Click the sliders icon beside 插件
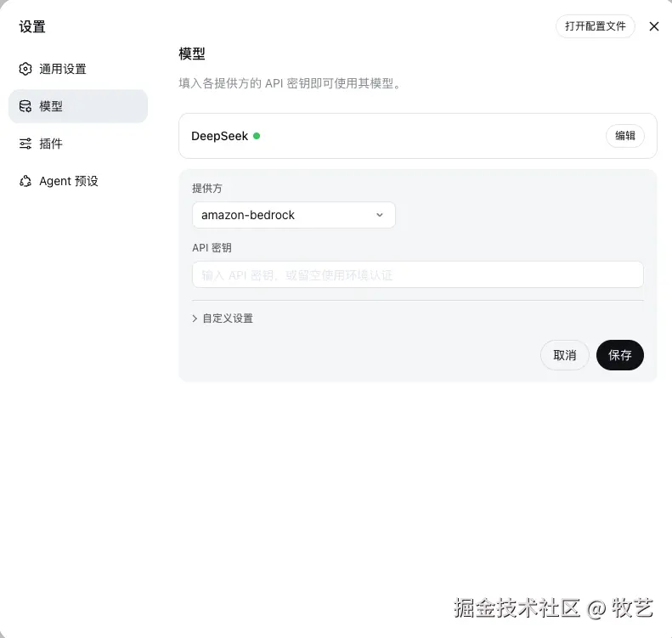Image resolution: width=672 pixels, height=638 pixels. (x=25, y=144)
